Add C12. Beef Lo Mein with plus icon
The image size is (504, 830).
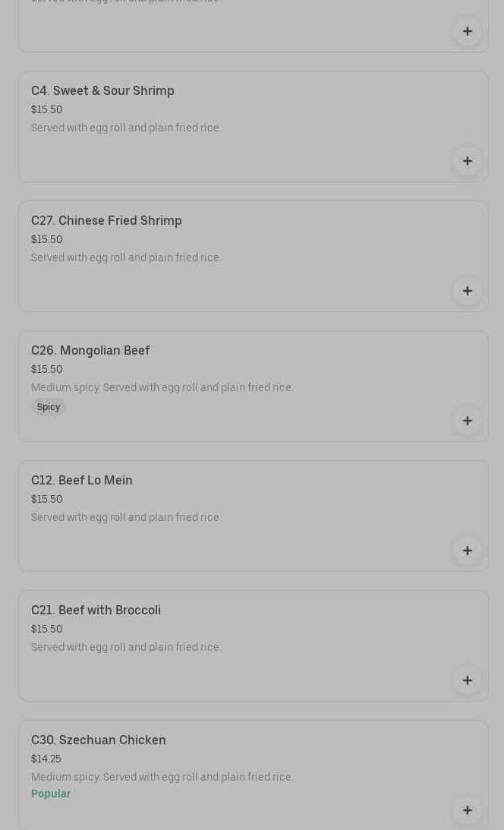pos(467,551)
